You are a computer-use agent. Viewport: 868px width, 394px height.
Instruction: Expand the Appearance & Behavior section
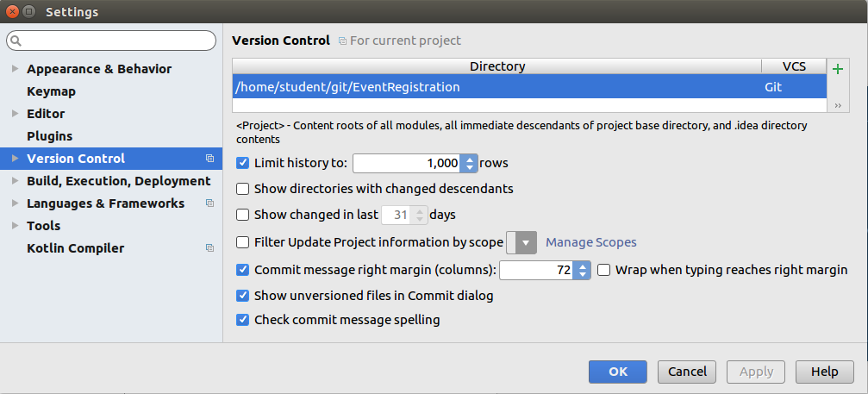click(x=15, y=69)
